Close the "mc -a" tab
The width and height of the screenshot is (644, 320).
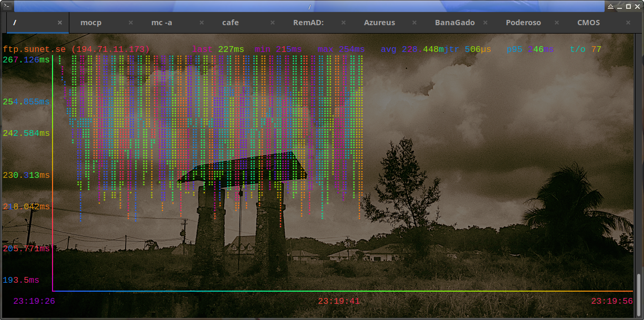[202, 23]
